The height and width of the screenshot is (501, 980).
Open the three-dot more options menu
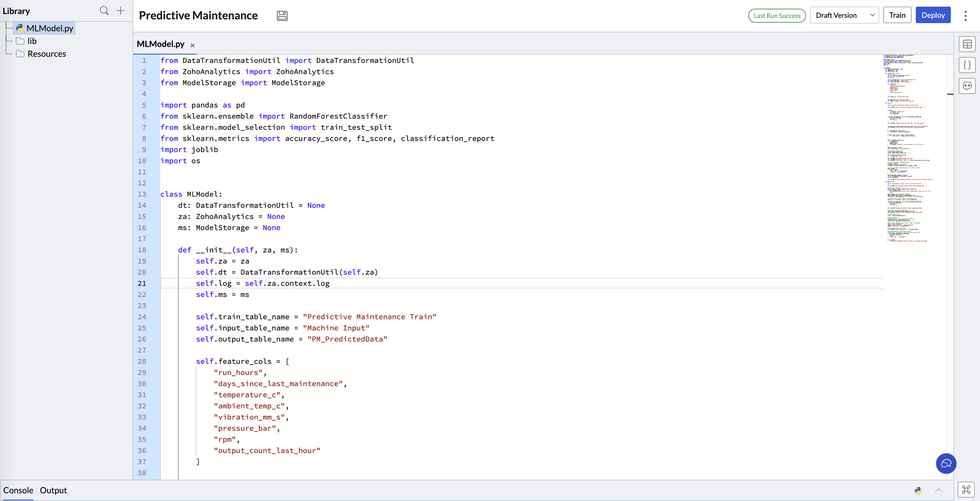(x=965, y=15)
